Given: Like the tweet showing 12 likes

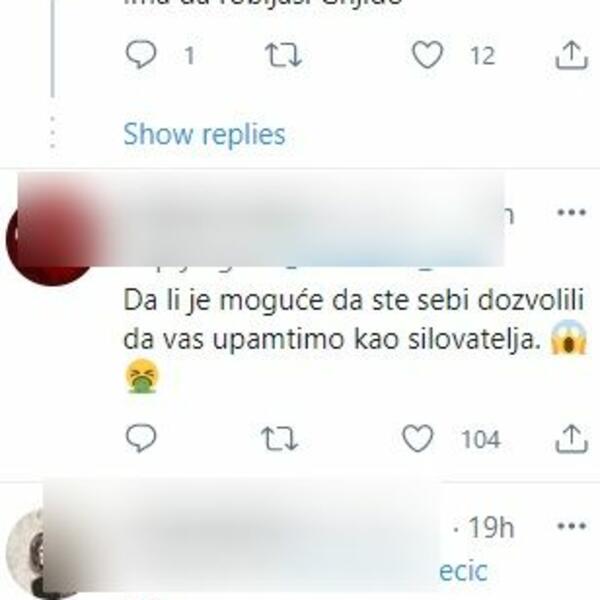Looking at the screenshot, I should pyautogui.click(x=427, y=55).
